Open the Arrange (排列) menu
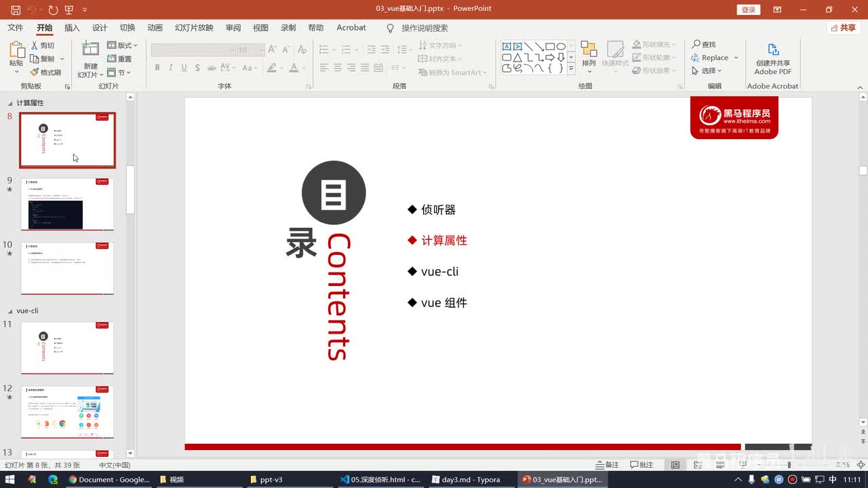Screen dimensions: 868x488 pyautogui.click(x=589, y=57)
